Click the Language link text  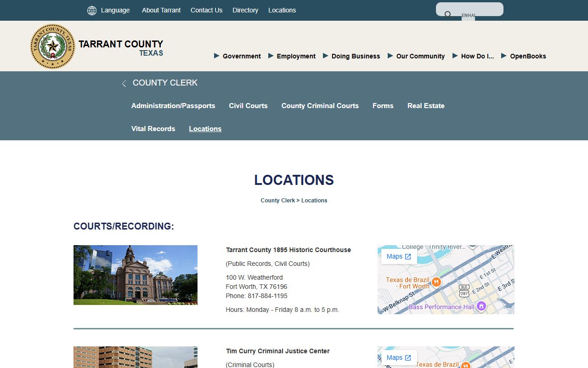coord(115,10)
